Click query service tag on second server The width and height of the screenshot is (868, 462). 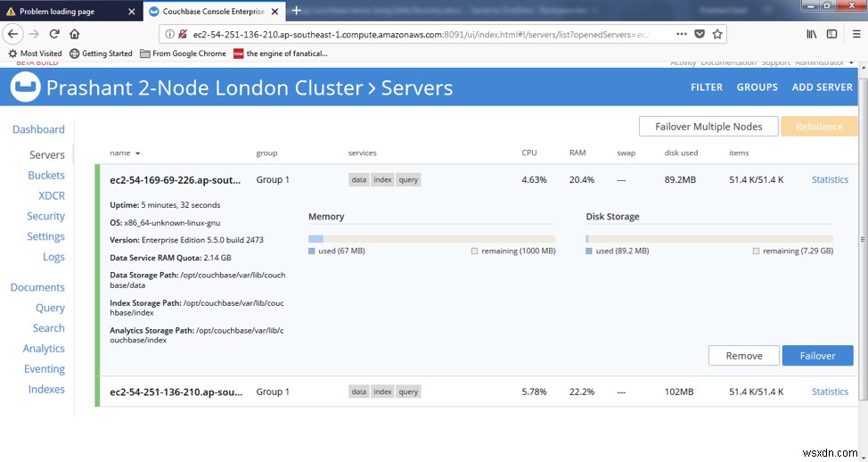pyautogui.click(x=408, y=392)
